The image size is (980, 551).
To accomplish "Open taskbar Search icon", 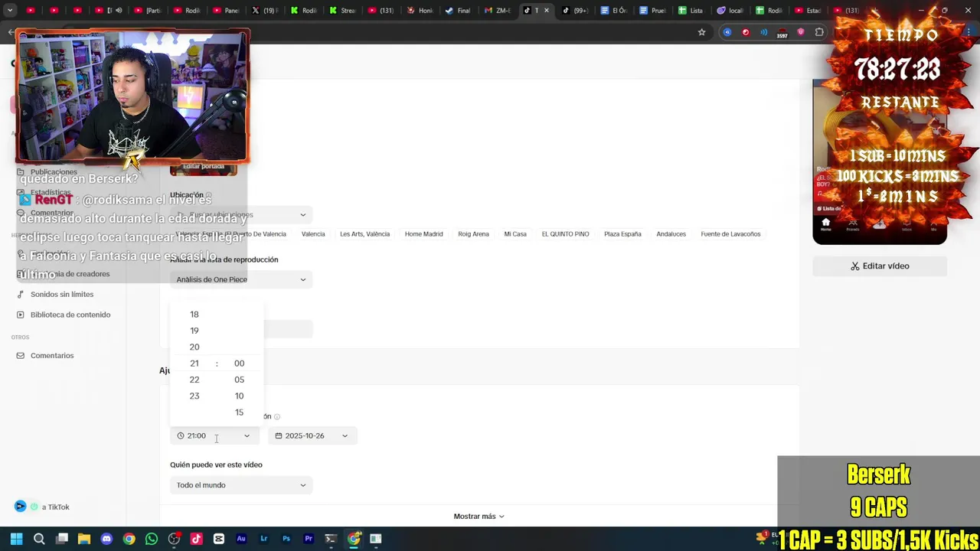I will click(x=39, y=539).
